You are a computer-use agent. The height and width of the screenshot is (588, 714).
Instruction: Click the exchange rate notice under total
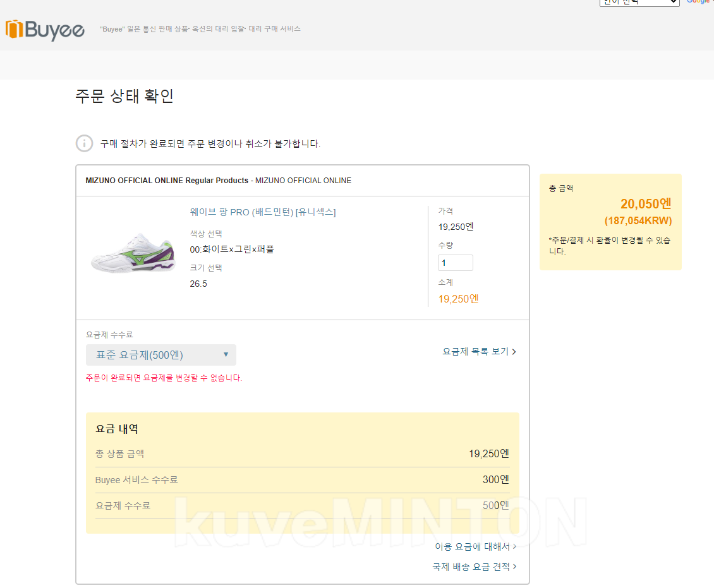click(x=610, y=245)
